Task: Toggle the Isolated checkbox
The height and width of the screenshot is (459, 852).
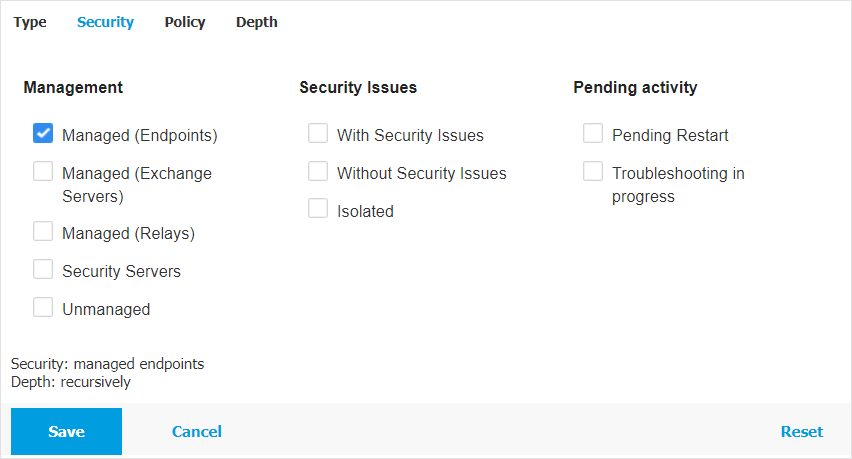Action: pyautogui.click(x=318, y=210)
